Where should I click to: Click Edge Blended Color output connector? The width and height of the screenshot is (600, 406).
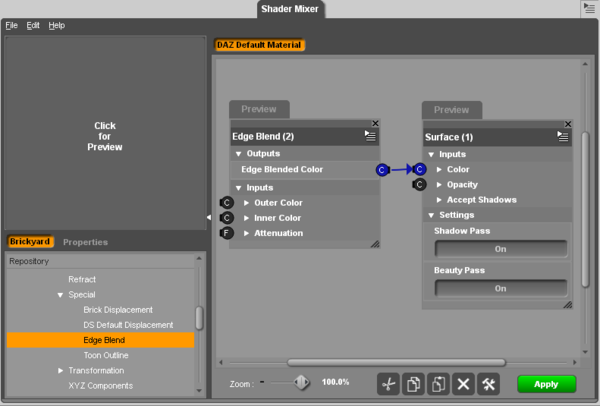(382, 170)
